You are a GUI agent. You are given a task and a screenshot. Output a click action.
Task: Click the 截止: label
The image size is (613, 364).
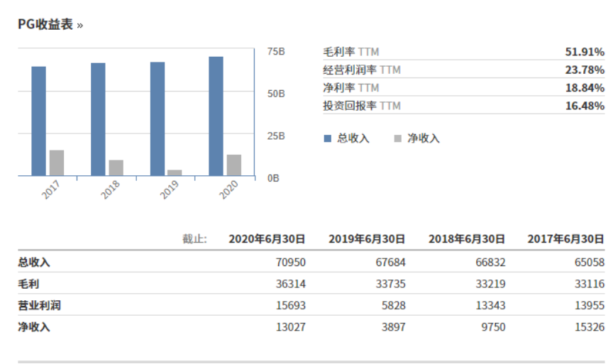pos(194,239)
